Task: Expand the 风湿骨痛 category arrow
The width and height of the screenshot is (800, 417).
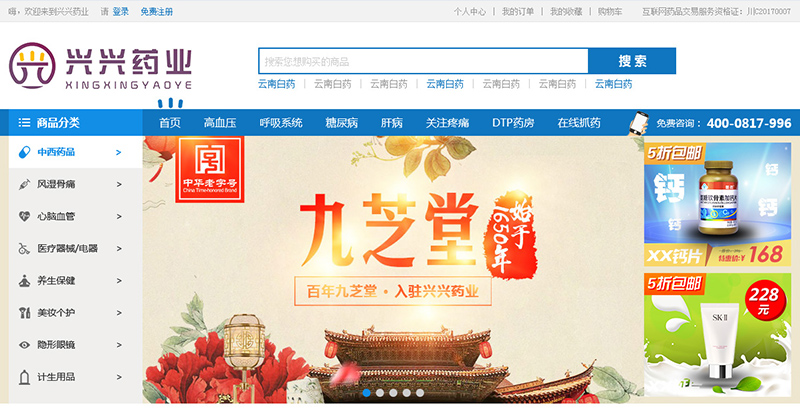Action: coord(119,184)
